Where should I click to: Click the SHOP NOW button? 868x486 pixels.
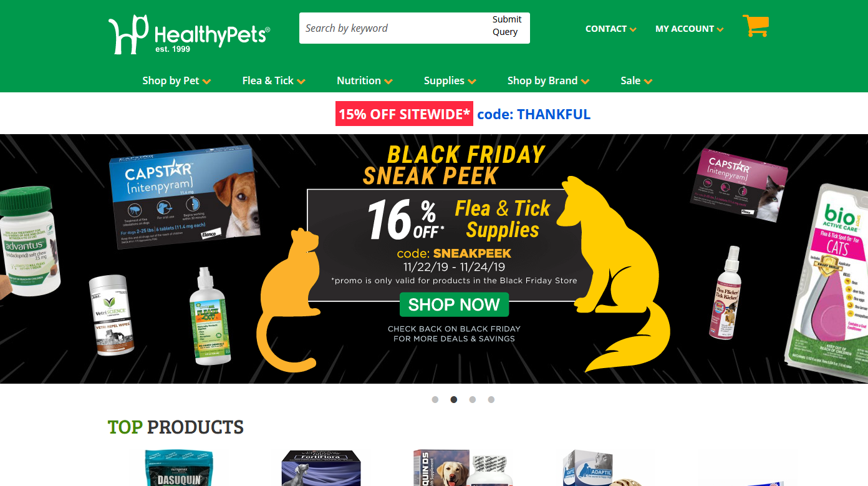tap(454, 304)
